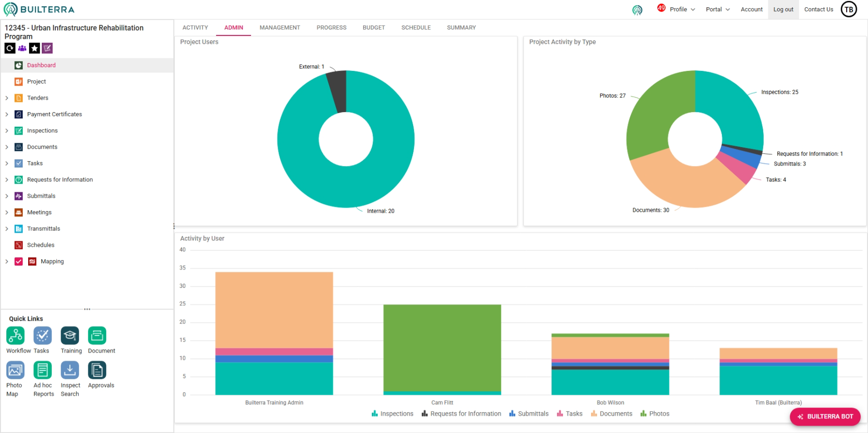Open the Portal dropdown
The width and height of the screenshot is (868, 433).
718,9
